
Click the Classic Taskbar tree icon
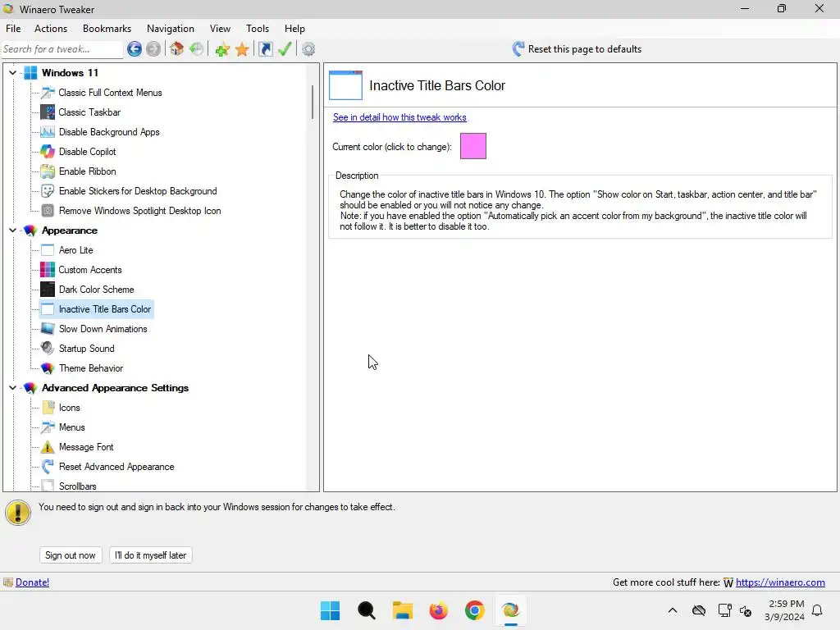coord(48,112)
